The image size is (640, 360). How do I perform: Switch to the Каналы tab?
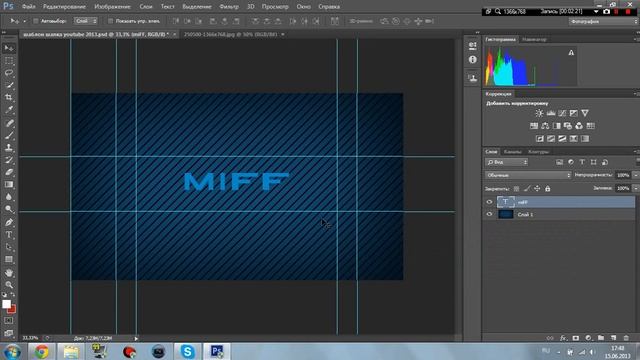(x=513, y=152)
